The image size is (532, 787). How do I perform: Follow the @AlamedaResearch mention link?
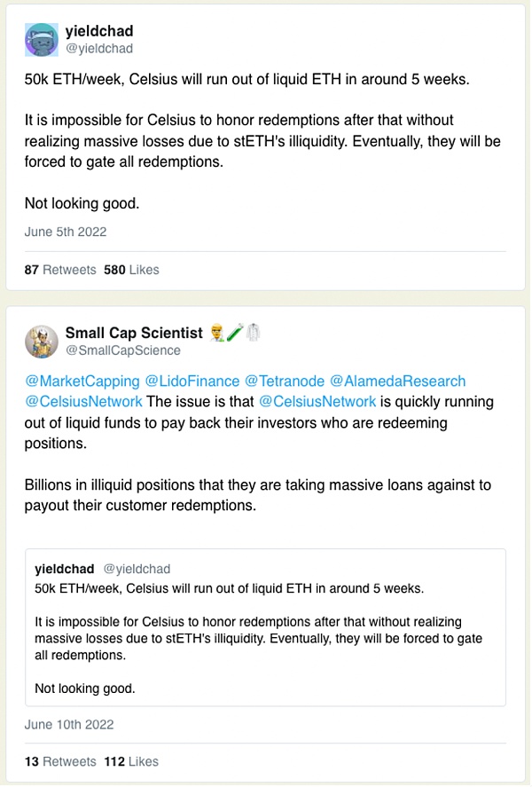click(x=397, y=381)
